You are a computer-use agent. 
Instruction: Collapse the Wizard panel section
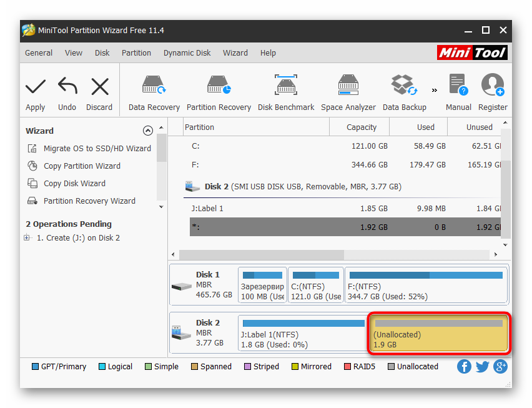(x=148, y=131)
